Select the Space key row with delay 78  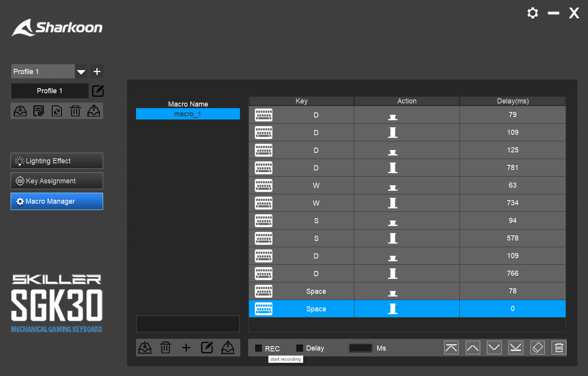click(x=407, y=291)
